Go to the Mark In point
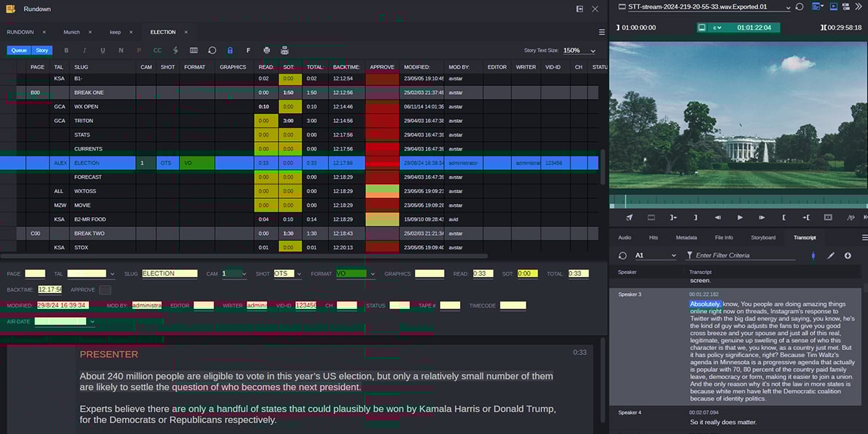 (x=806, y=217)
